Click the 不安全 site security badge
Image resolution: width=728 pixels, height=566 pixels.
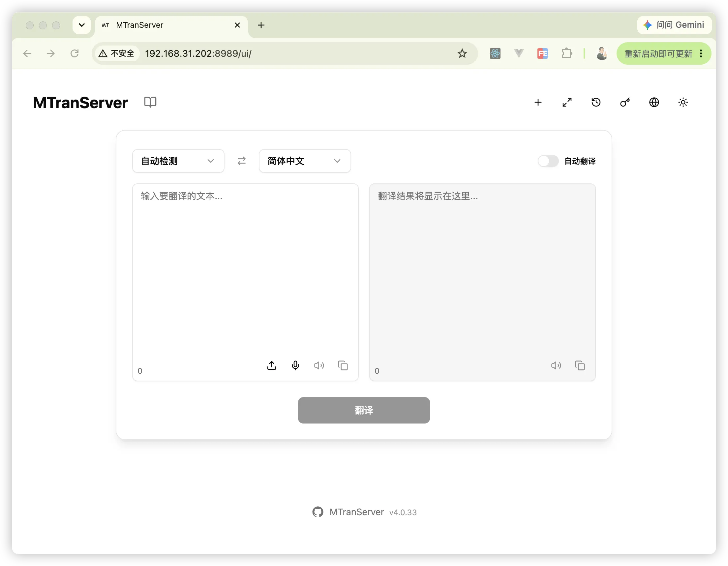(116, 53)
